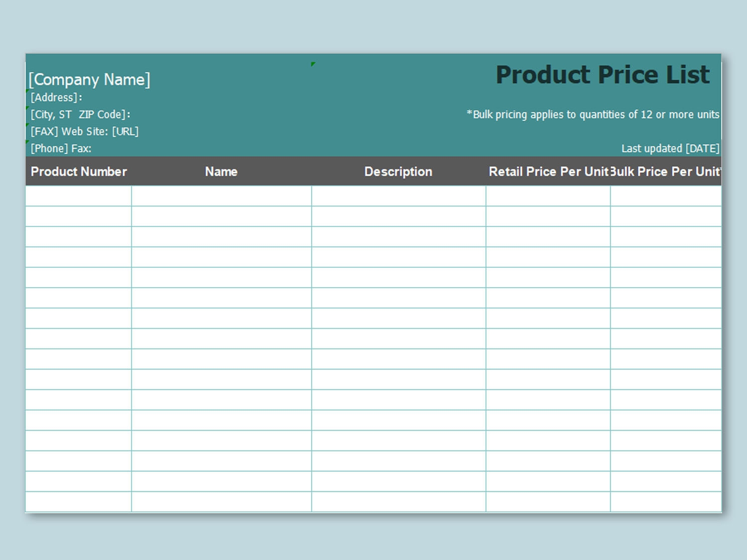Viewport: 747px width, 560px height.
Task: Click the green marker at sheet top
Action: coord(313,64)
